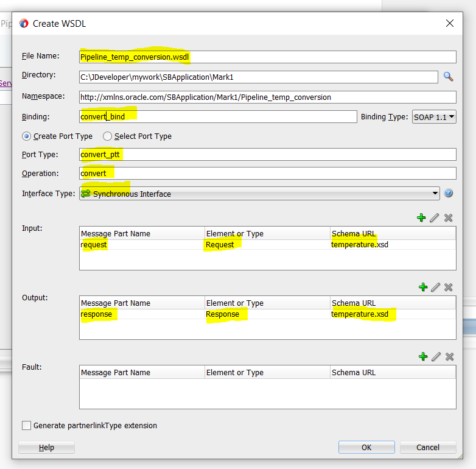
Task: Add a new Input message part
Action: coord(421,218)
